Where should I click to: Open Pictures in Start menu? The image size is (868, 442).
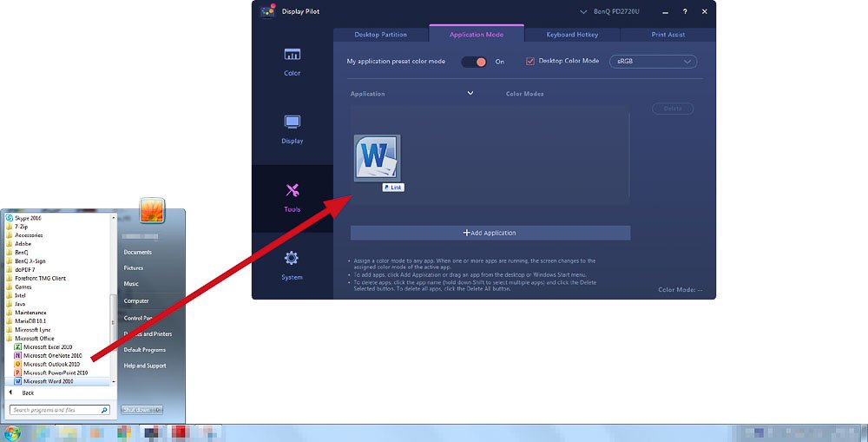pyautogui.click(x=134, y=268)
